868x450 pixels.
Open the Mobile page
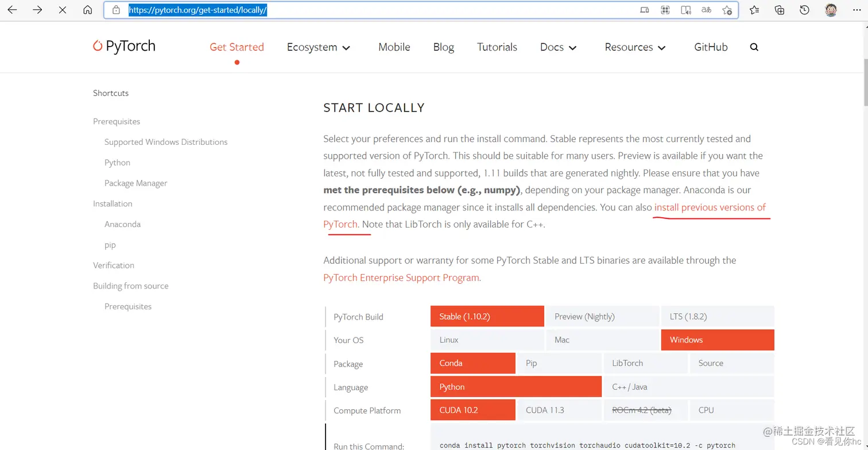point(394,47)
